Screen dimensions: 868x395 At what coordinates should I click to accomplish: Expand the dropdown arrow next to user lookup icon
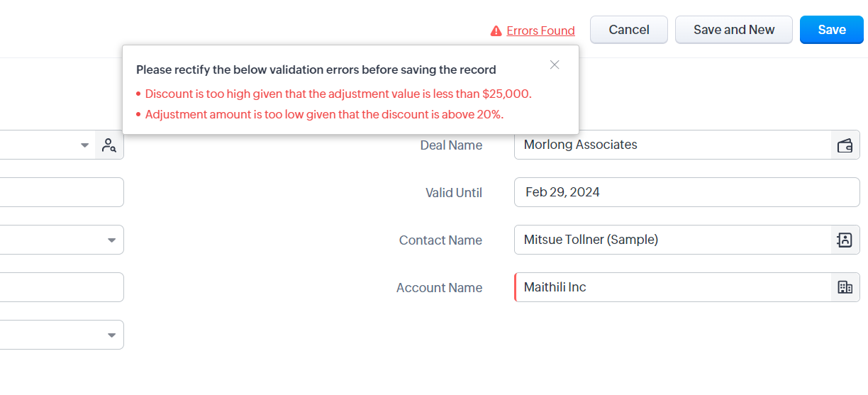(85, 145)
